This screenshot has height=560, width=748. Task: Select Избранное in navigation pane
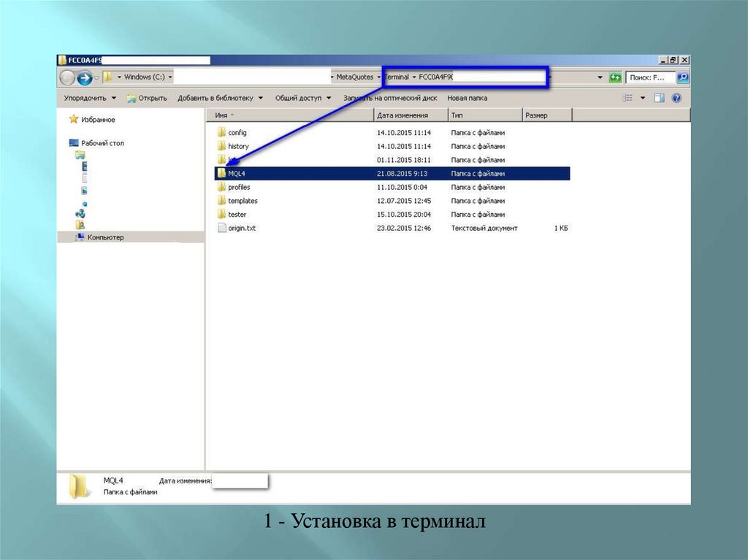pos(98,120)
